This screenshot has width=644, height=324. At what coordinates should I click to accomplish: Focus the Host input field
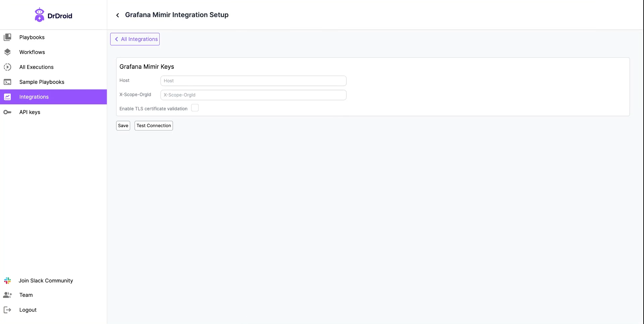click(x=253, y=81)
